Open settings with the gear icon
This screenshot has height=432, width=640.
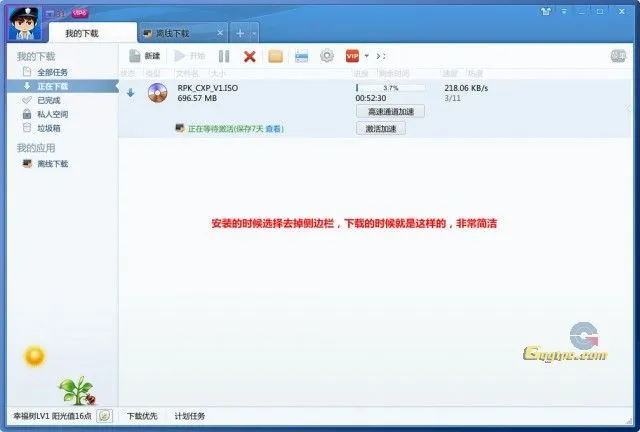pos(327,56)
